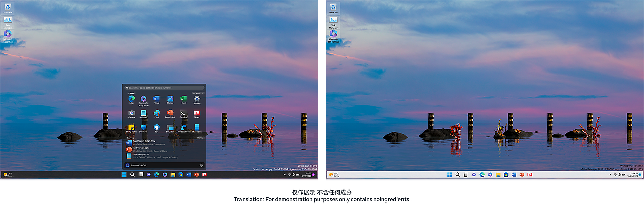Open Edge on light taskbar
Image resolution: width=644 pixels, height=211 pixels.
[482, 175]
